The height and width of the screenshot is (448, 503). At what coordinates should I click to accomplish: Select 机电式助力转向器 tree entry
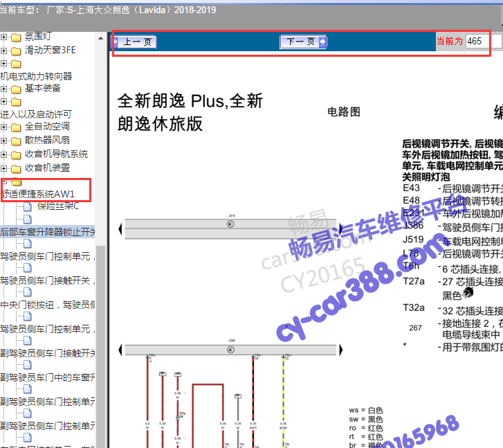(36, 76)
